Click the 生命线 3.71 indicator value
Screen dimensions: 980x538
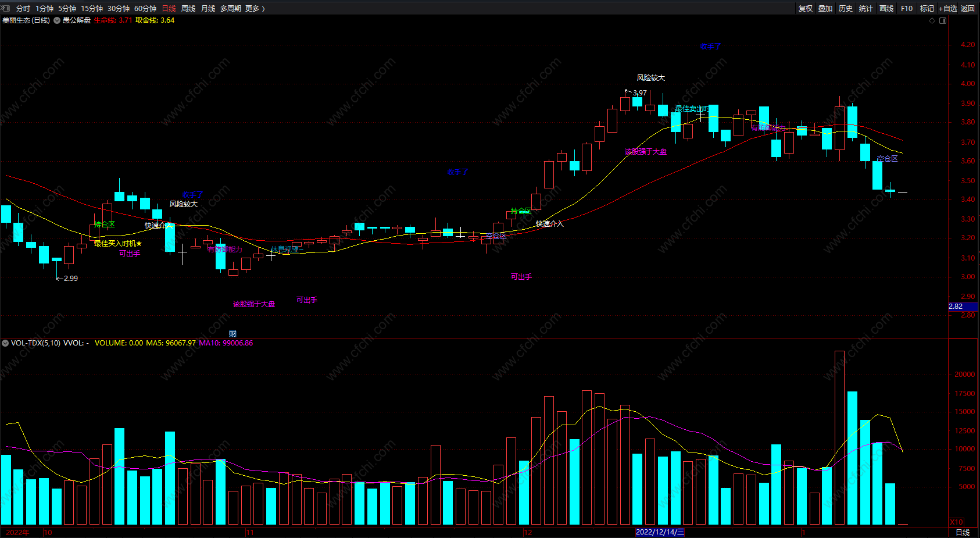[113, 20]
